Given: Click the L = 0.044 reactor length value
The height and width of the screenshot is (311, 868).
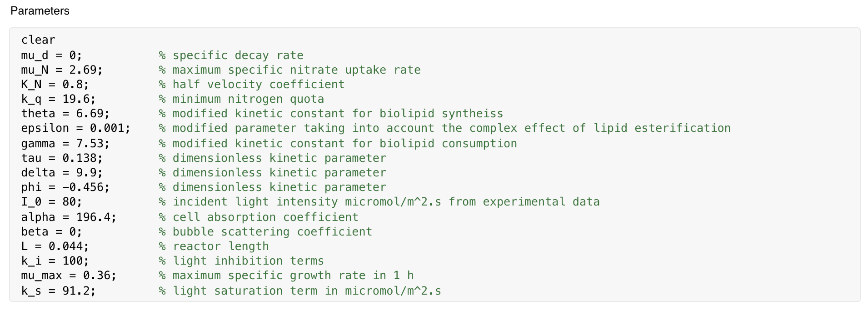Looking at the screenshot, I should pos(55,246).
